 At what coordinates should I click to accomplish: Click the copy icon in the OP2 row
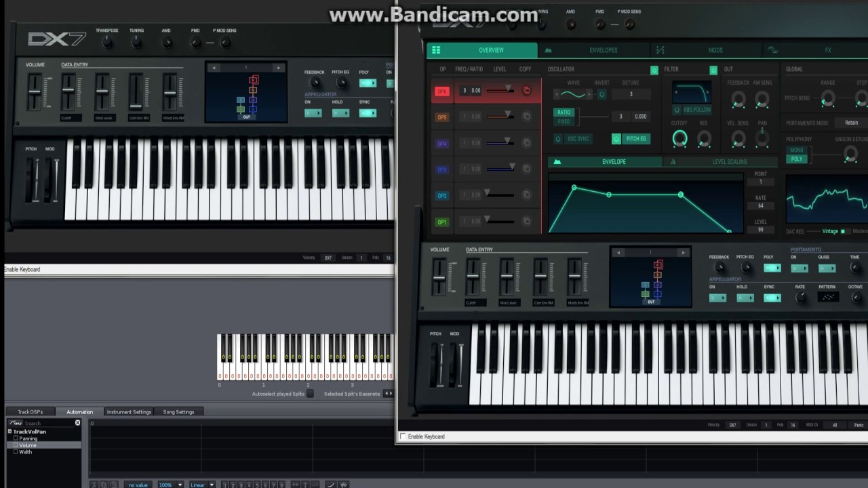click(526, 195)
